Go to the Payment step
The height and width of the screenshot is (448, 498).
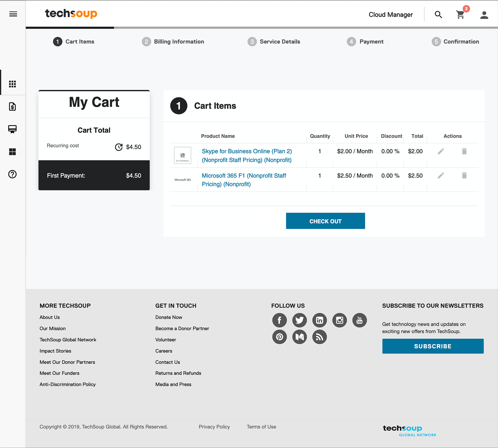(365, 41)
